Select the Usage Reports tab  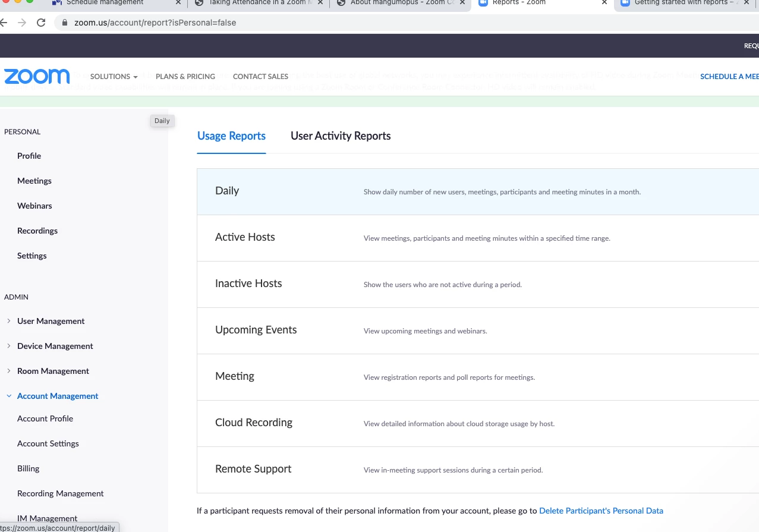pos(231,136)
